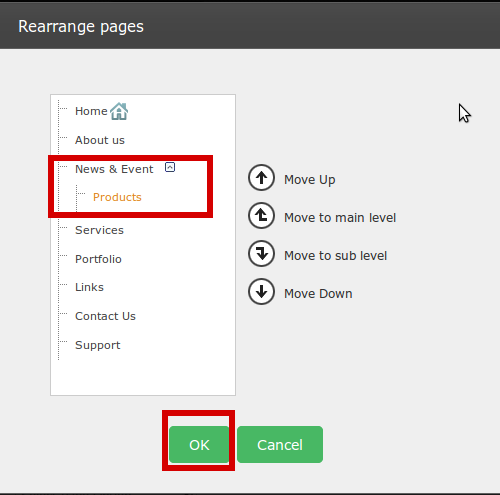Image resolution: width=500 pixels, height=495 pixels.
Task: Click the Move Down label
Action: (x=318, y=294)
